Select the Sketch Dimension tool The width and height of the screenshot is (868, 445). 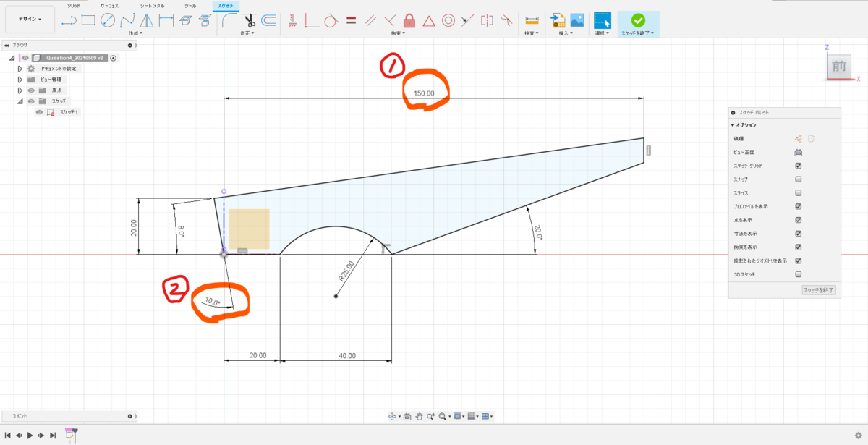point(166,20)
